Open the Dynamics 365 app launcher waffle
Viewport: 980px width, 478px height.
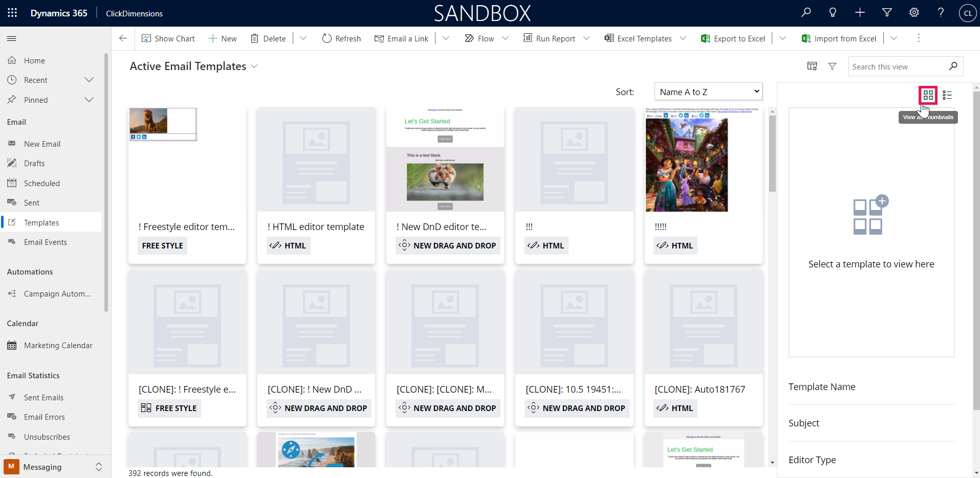12,13
